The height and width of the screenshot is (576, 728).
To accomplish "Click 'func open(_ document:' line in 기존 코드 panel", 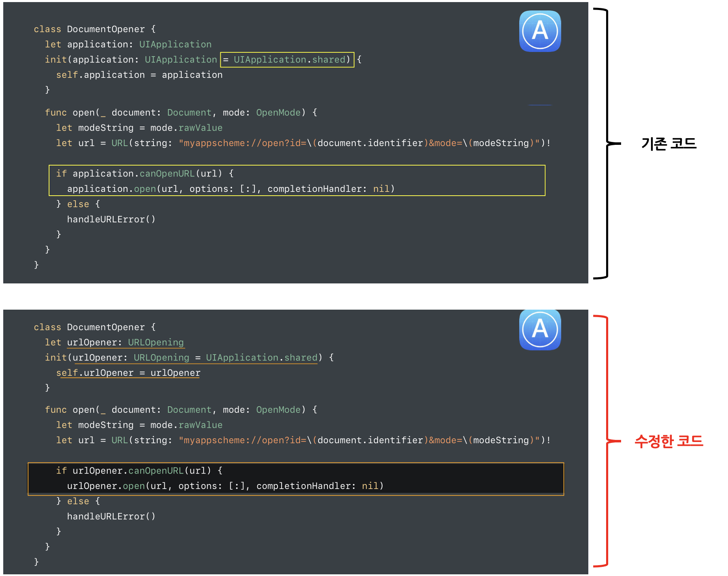I will tap(181, 113).
